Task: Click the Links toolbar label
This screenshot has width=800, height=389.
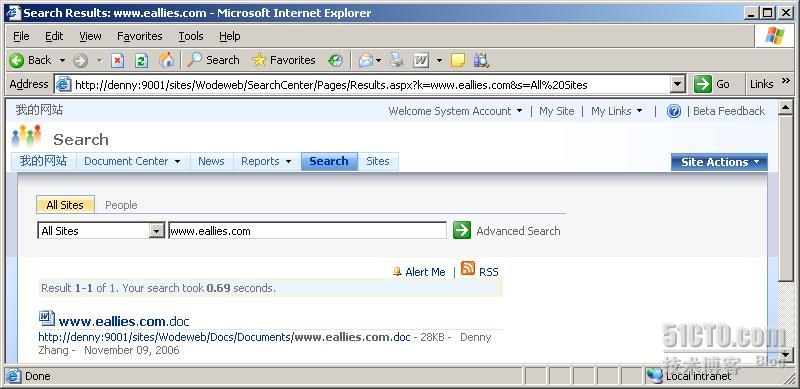Action: click(761, 84)
